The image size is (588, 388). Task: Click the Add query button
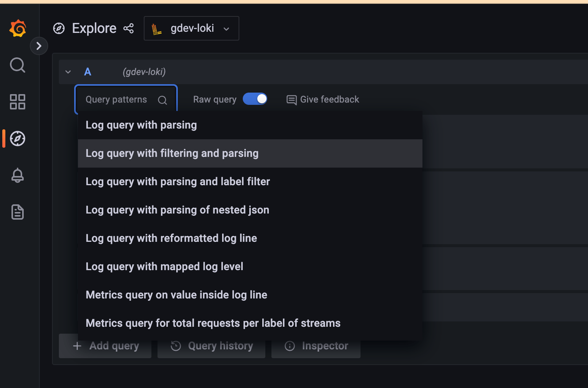click(105, 346)
